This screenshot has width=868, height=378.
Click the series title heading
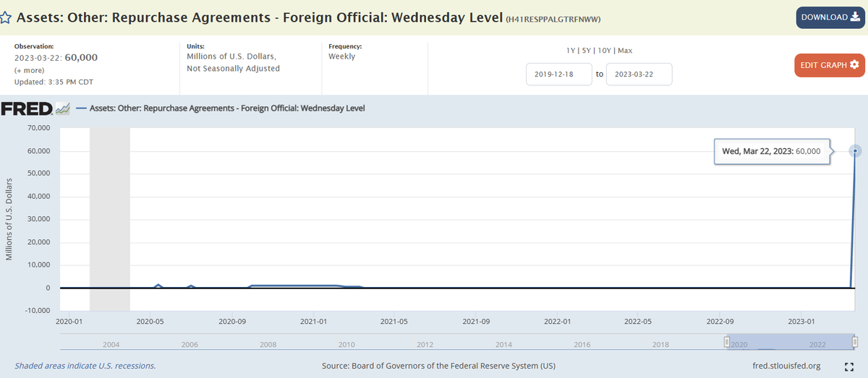[259, 17]
